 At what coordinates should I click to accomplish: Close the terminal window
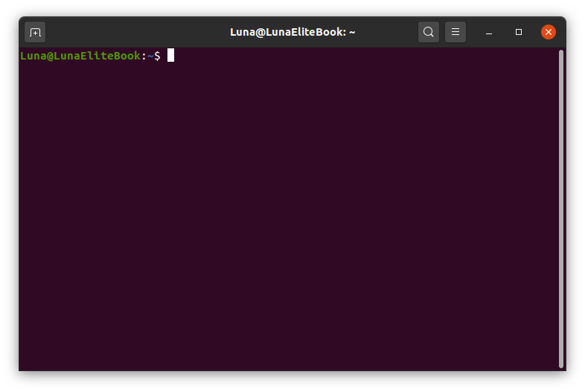(548, 32)
